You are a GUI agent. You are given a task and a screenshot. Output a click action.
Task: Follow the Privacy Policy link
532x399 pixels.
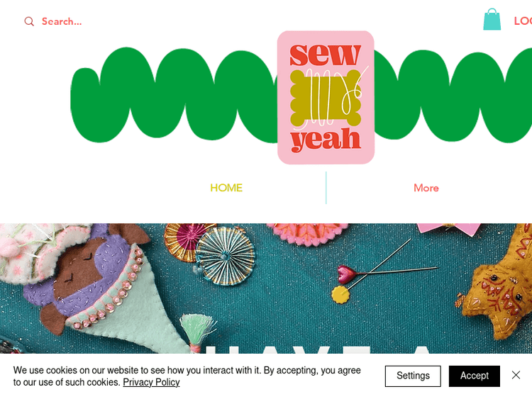click(151, 382)
